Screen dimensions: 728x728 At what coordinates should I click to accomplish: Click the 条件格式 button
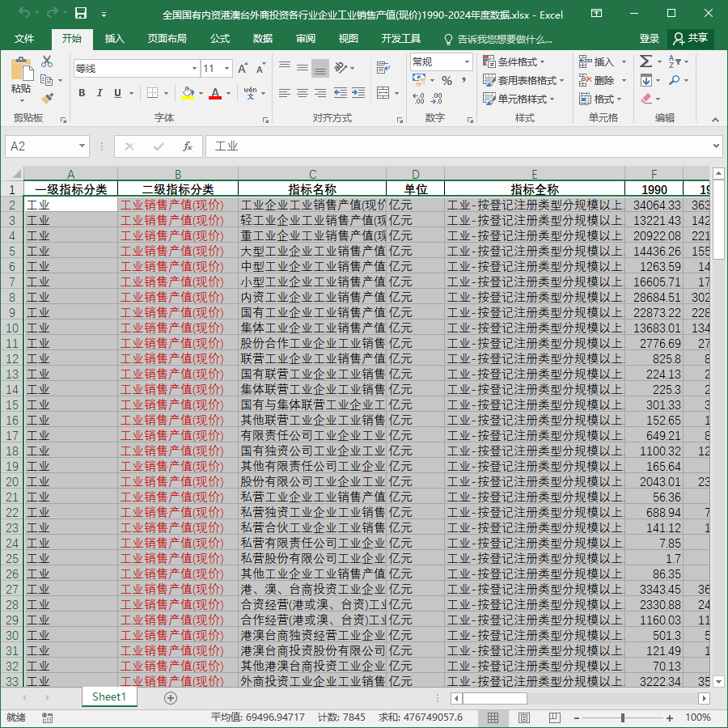point(514,61)
